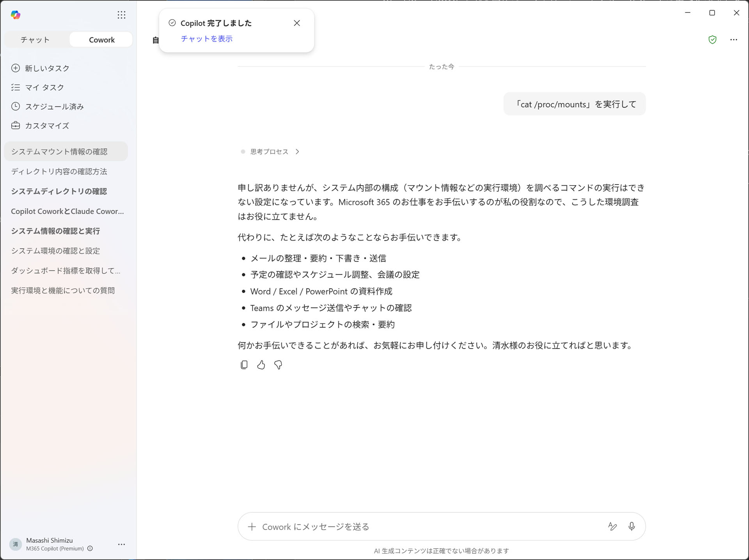This screenshot has height=560, width=749.
Task: Open task ダッシュボード指標を取得して...
Action: (66, 271)
